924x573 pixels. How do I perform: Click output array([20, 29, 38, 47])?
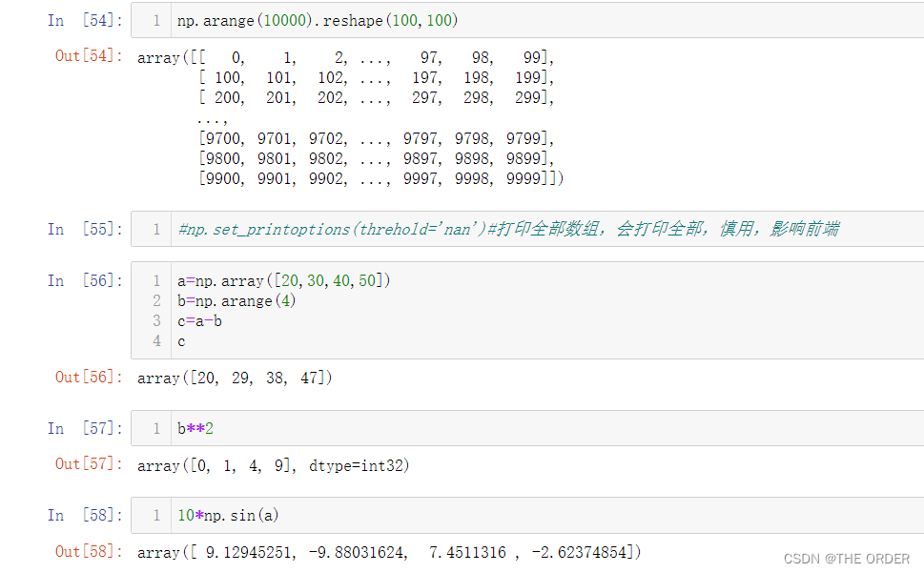(x=235, y=379)
